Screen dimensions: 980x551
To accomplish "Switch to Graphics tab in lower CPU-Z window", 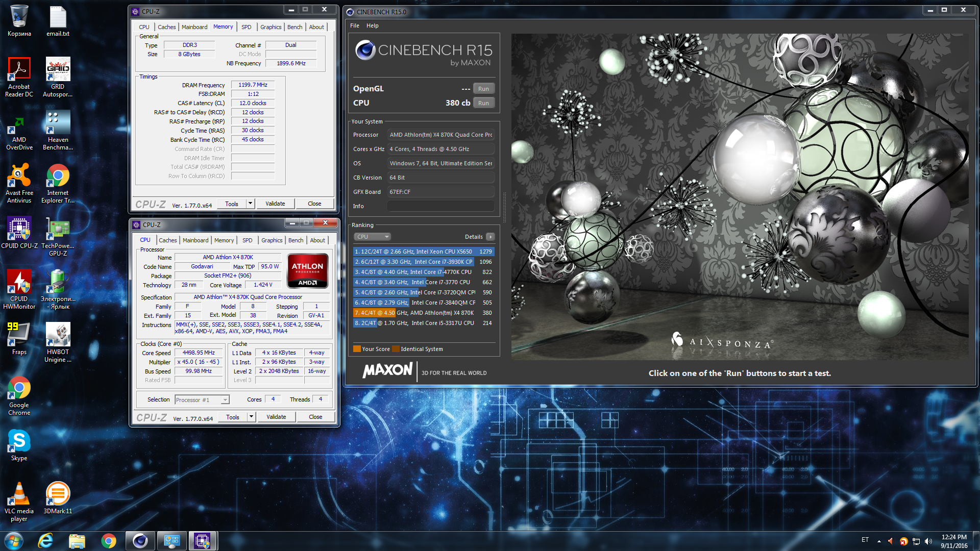I will (x=272, y=240).
